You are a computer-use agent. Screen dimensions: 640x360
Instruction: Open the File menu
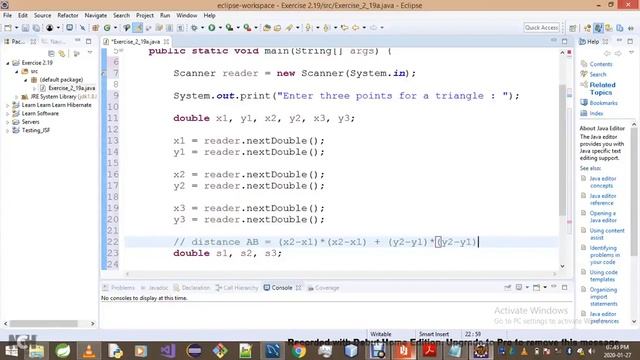pos(7,16)
